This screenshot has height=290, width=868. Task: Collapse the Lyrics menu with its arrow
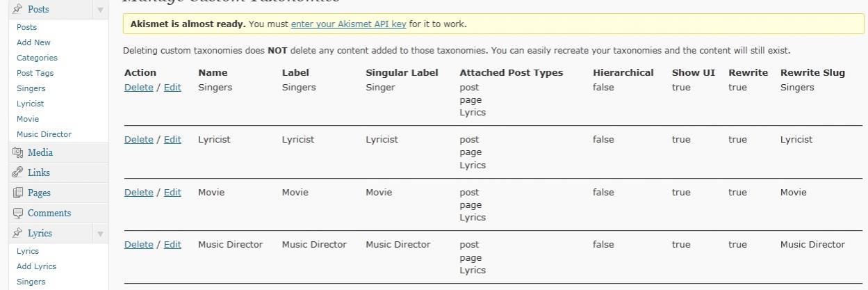coord(100,234)
